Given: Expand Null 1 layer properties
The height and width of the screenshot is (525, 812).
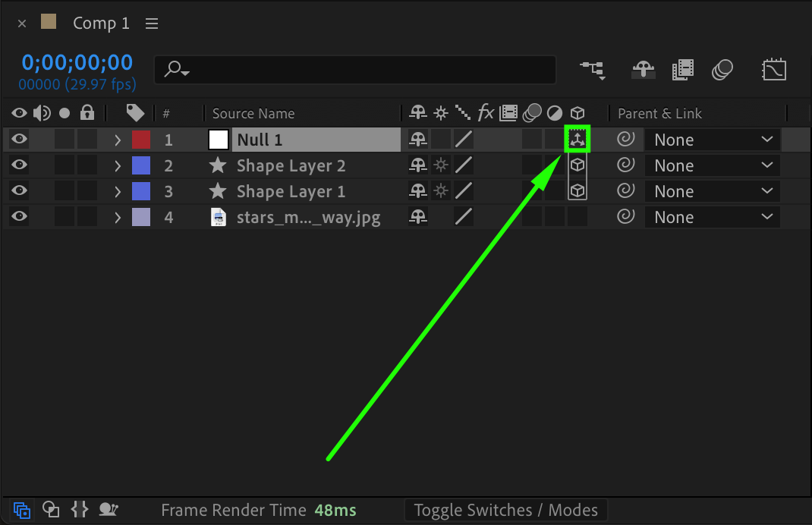Looking at the screenshot, I should pos(118,140).
